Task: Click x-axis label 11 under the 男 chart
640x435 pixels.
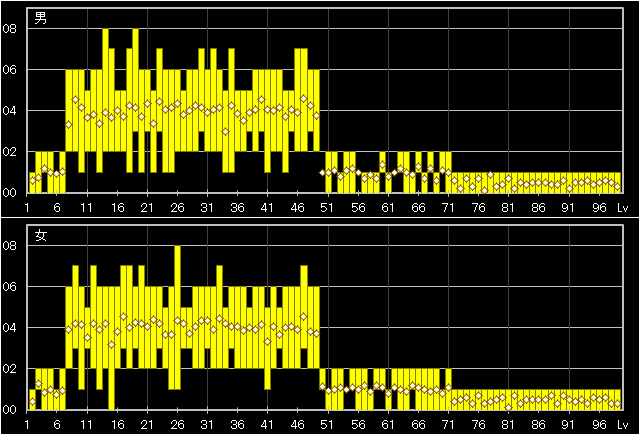Action: pos(87,208)
